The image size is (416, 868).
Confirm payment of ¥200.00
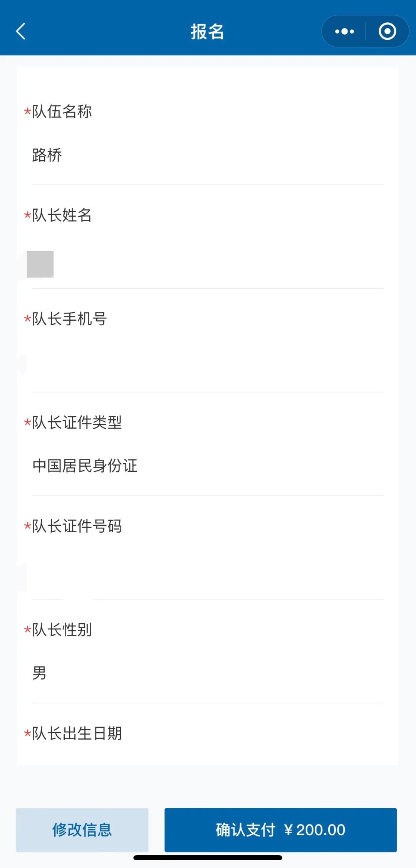[280, 829]
